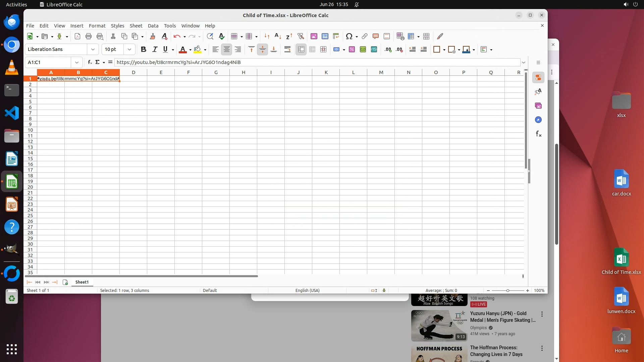Toggle Wrap Text for selected cells
This screenshot has width=644, height=362.
point(287,50)
